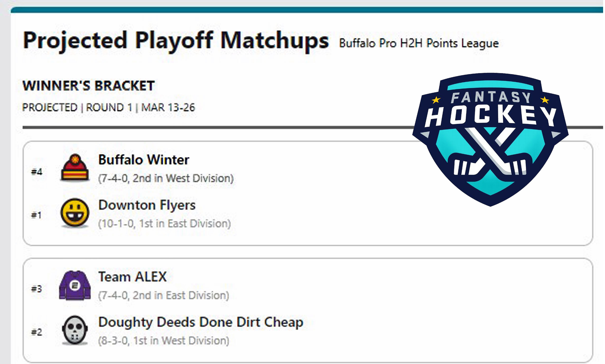Click the #3 seed label
This screenshot has height=364, width=605.
[37, 289]
